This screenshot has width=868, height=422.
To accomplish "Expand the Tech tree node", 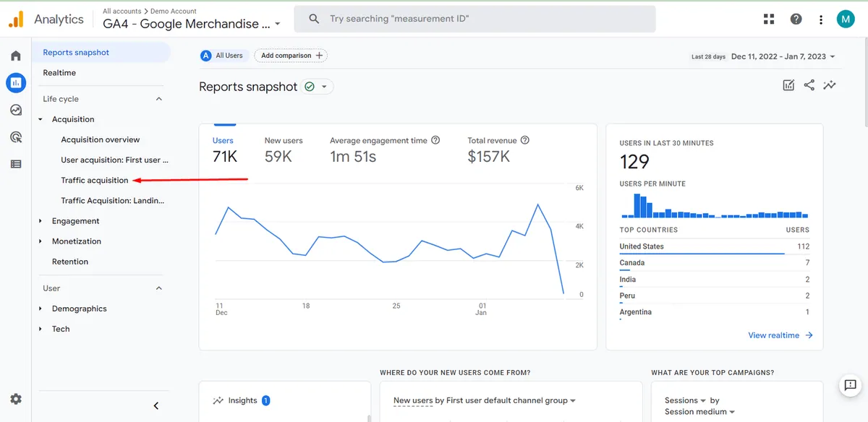I will coord(41,329).
